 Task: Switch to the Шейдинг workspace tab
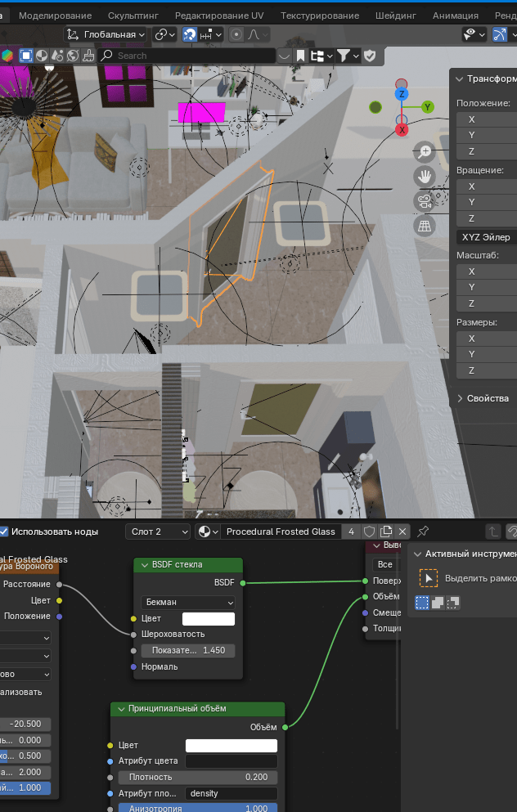(x=396, y=16)
